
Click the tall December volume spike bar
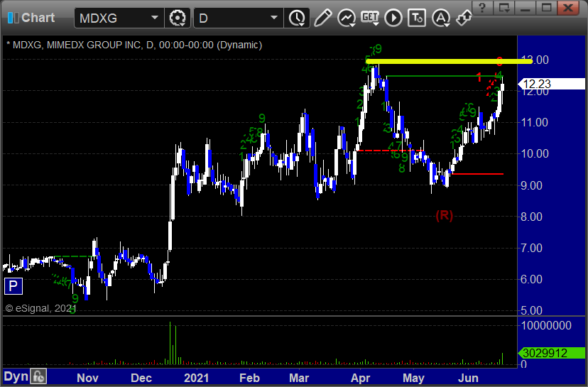[x=170, y=343]
